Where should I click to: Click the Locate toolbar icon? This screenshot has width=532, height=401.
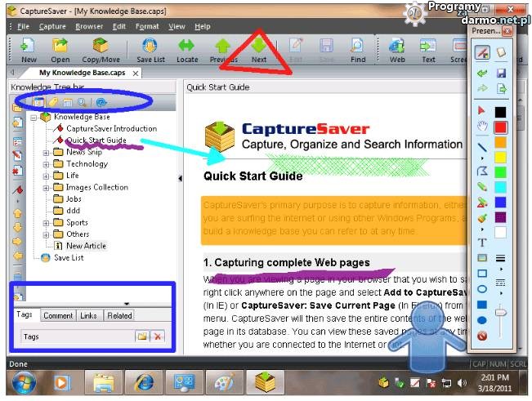coord(186,49)
